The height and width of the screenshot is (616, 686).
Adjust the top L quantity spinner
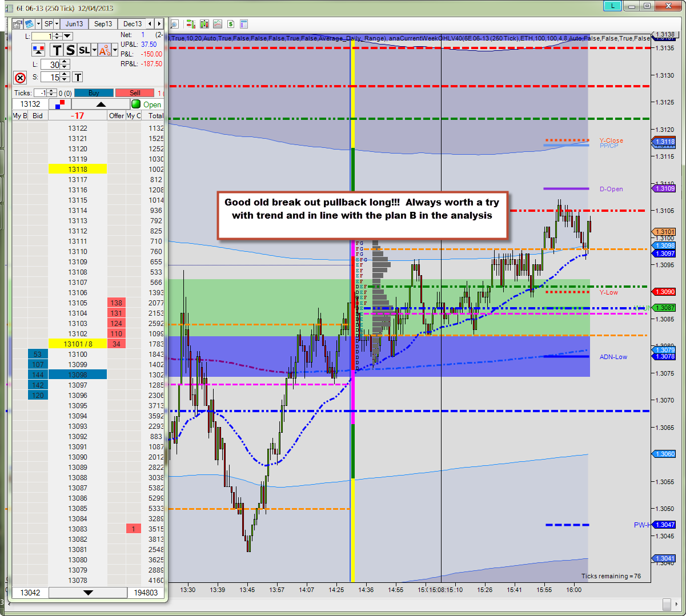56,36
